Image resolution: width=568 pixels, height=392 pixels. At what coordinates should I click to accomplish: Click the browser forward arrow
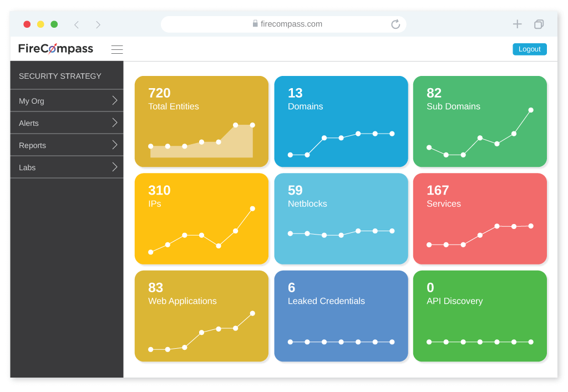[98, 24]
